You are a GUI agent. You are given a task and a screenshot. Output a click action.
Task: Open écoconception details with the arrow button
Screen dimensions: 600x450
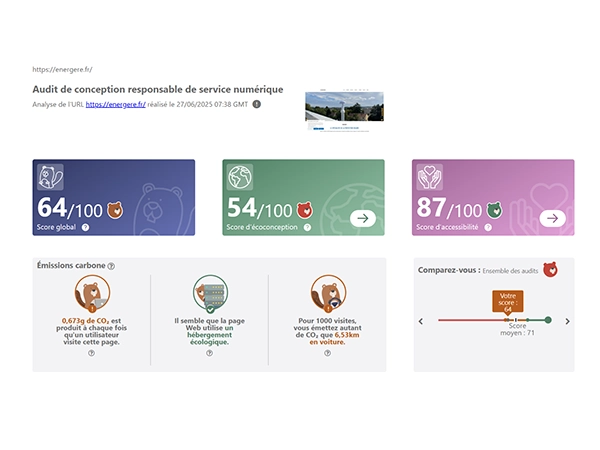(363, 218)
